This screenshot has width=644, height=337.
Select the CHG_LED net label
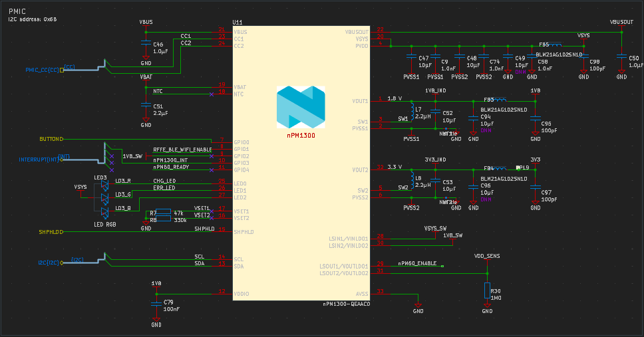tap(164, 181)
